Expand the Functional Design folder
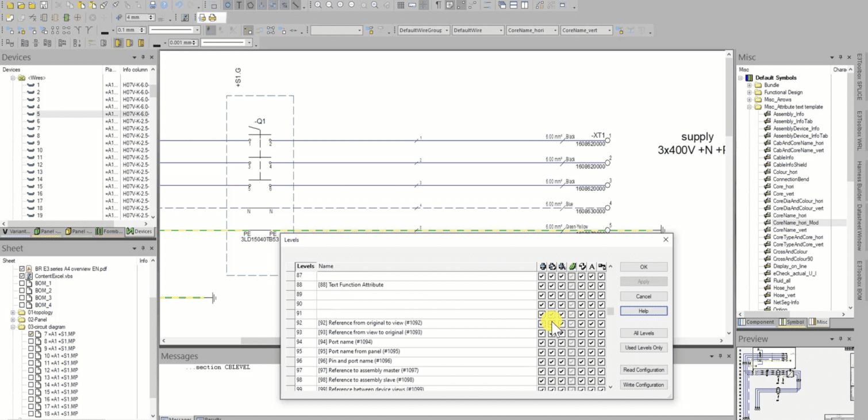The width and height of the screenshot is (868, 420). [x=749, y=92]
